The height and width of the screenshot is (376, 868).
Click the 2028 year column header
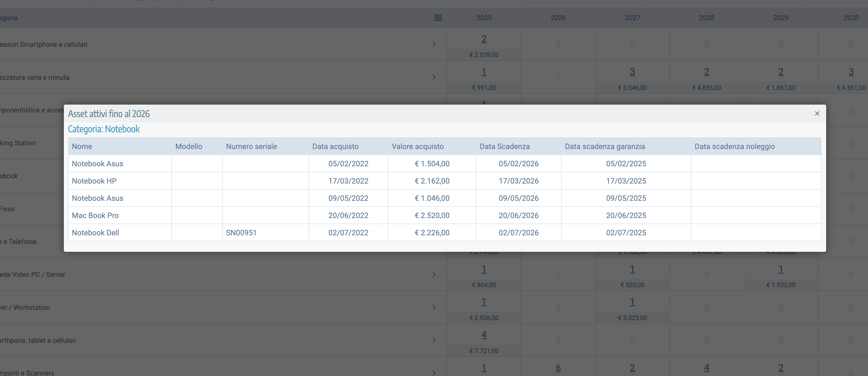click(706, 18)
